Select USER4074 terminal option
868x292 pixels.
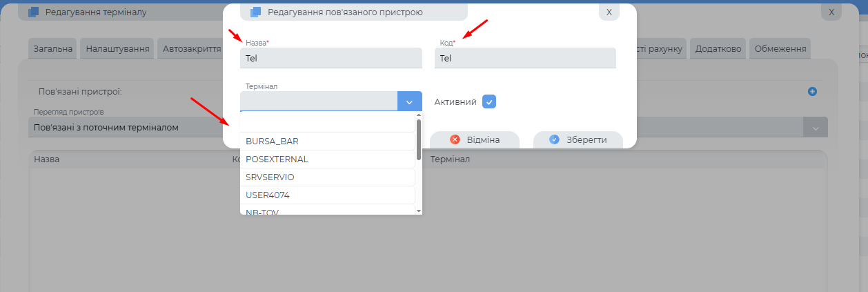click(x=268, y=195)
